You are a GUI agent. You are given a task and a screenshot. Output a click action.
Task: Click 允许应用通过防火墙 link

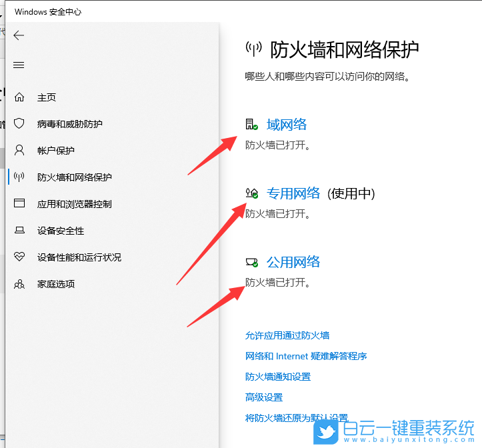287,335
